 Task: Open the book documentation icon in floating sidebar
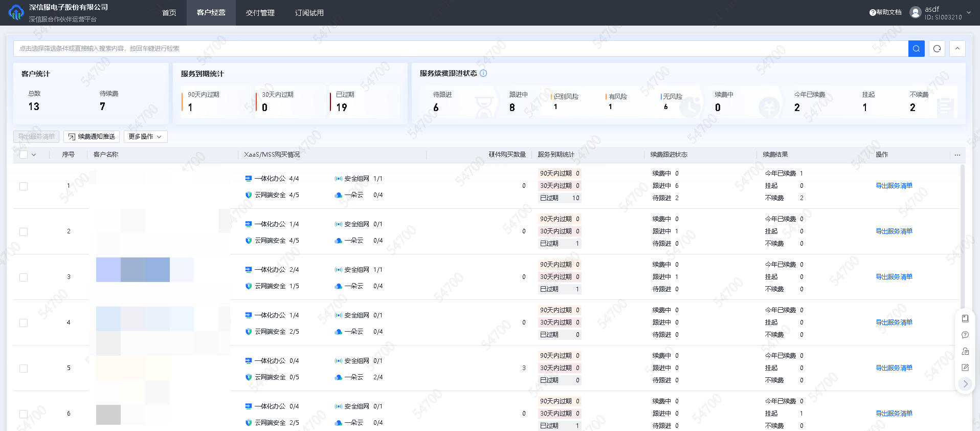click(x=965, y=318)
